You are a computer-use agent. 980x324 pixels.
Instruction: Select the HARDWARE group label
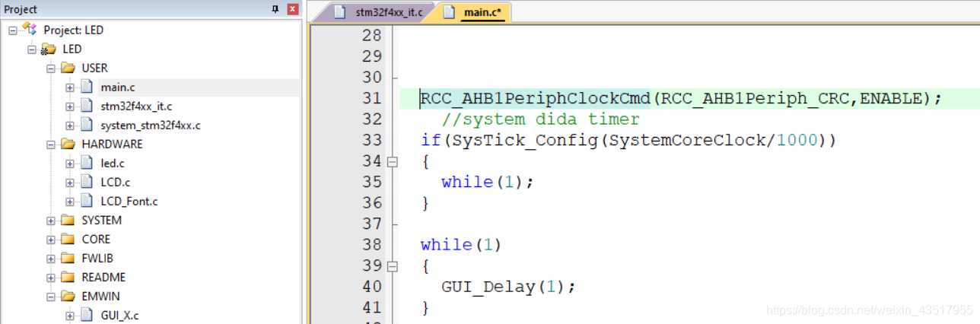112,144
